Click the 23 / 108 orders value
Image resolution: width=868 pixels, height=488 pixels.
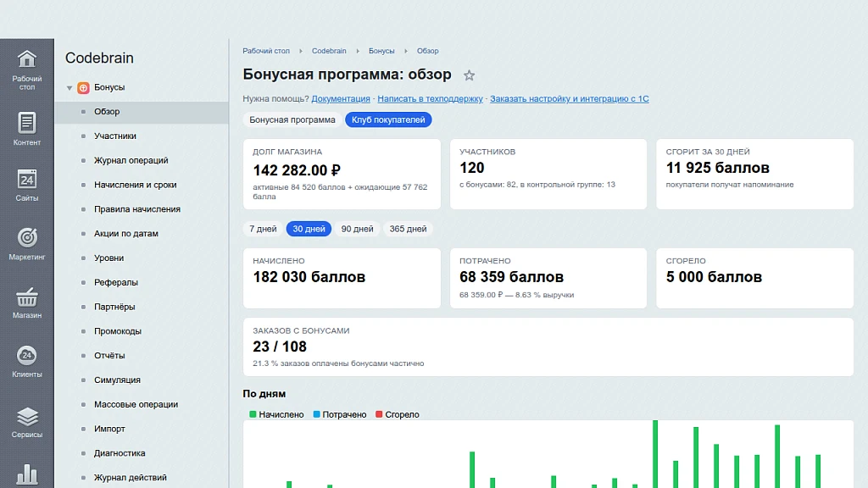(280, 347)
